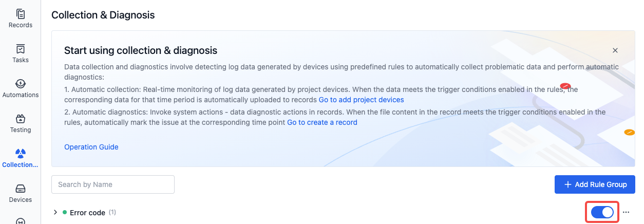Expand the Error code rule group

pos(55,212)
